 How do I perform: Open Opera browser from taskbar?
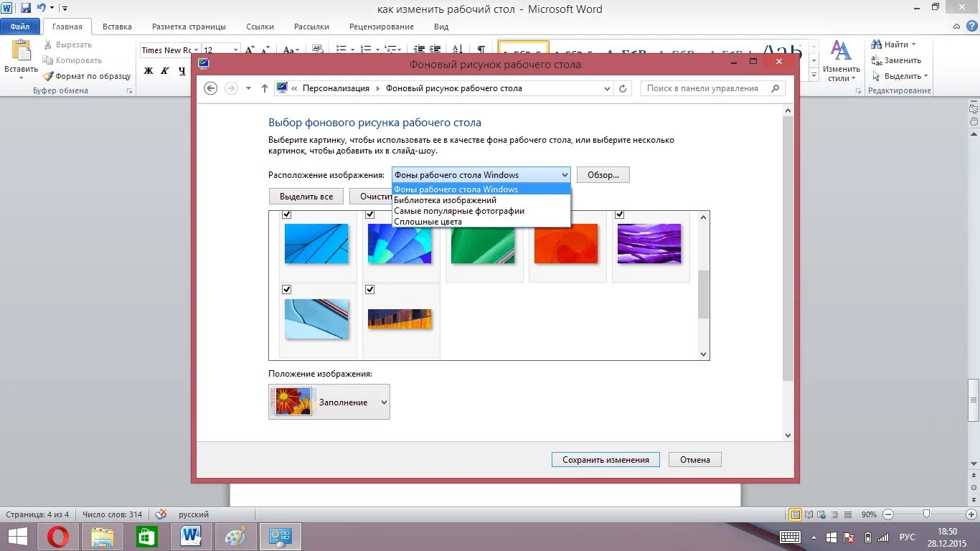[58, 537]
